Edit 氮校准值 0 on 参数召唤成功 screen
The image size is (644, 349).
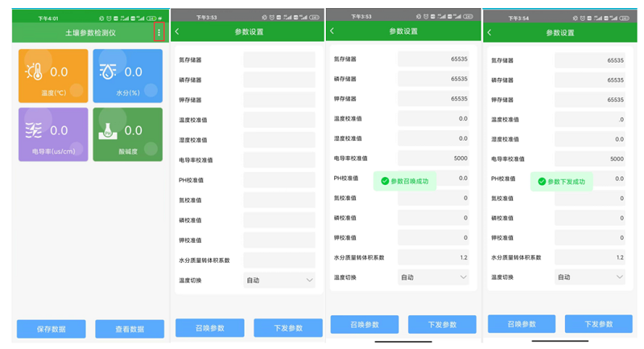[433, 198]
